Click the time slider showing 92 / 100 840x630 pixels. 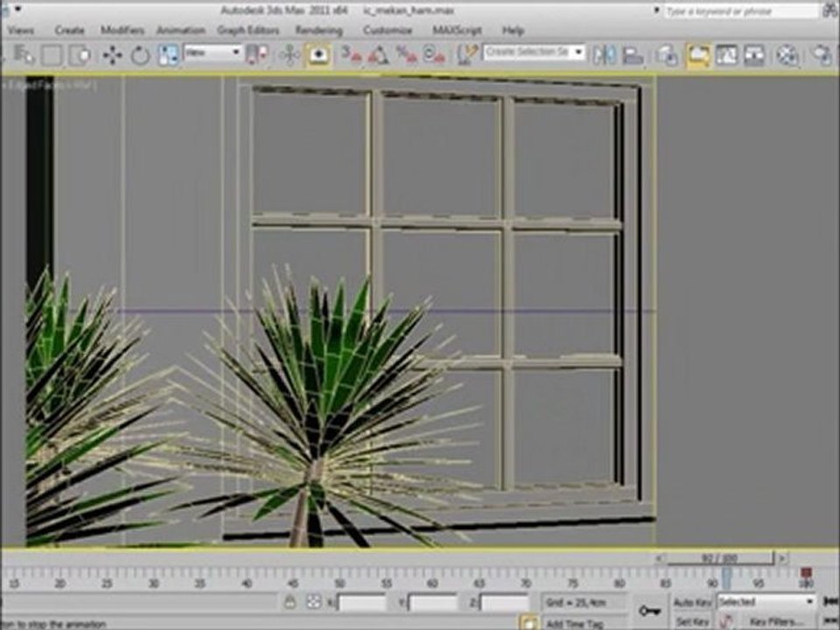click(720, 558)
